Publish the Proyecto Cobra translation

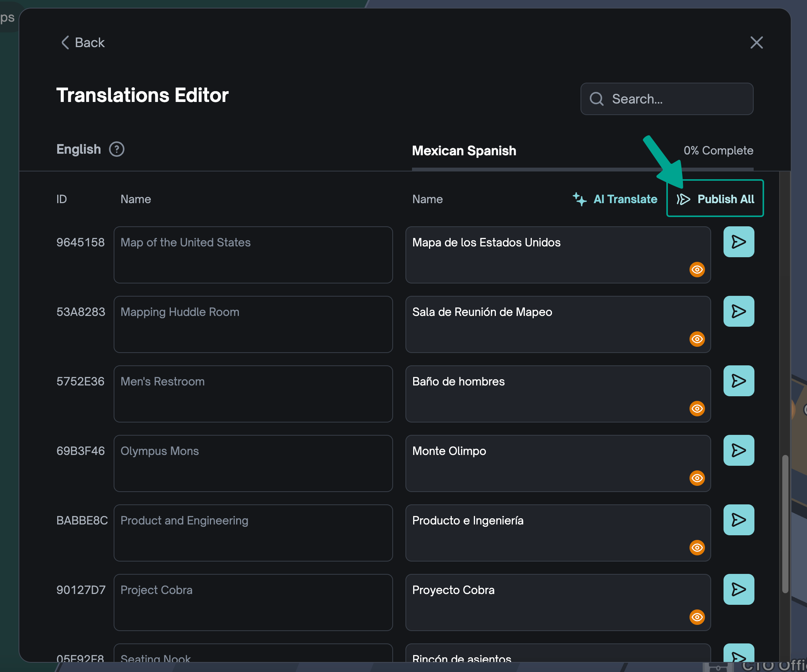pyautogui.click(x=739, y=589)
